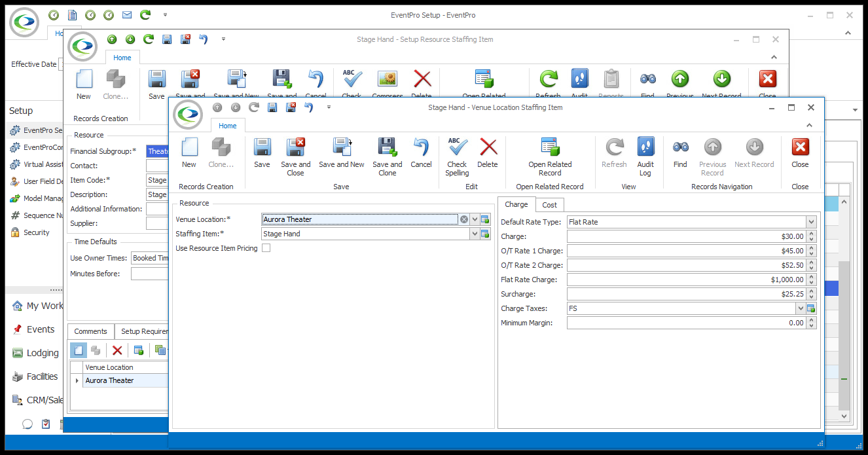Image resolution: width=868 pixels, height=455 pixels.
Task: Click Find binoculars in front window
Action: tap(680, 154)
